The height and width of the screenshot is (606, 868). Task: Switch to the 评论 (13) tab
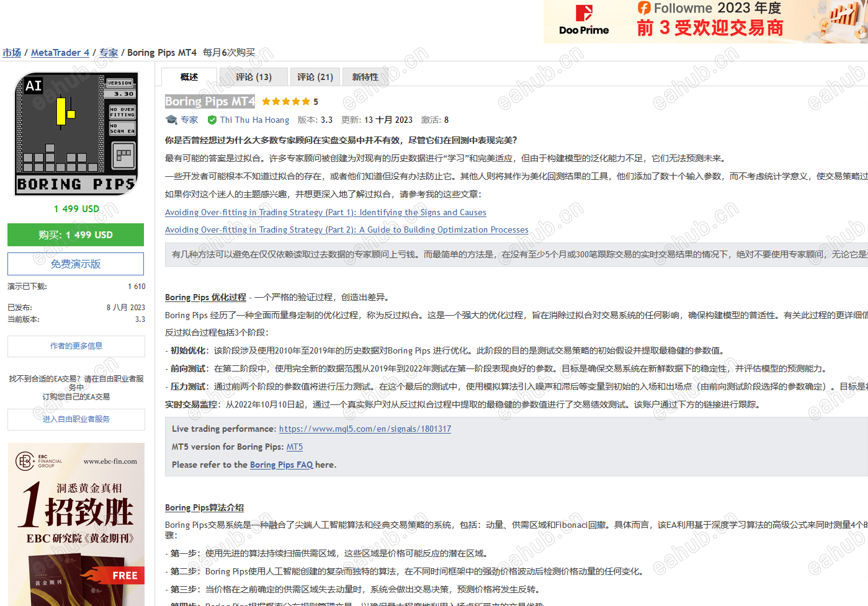coord(254,77)
